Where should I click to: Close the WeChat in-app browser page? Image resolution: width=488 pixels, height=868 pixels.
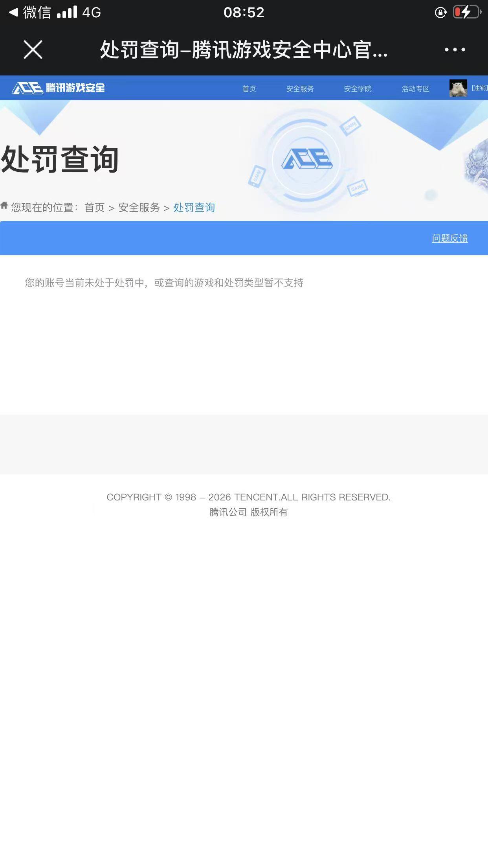pos(33,50)
